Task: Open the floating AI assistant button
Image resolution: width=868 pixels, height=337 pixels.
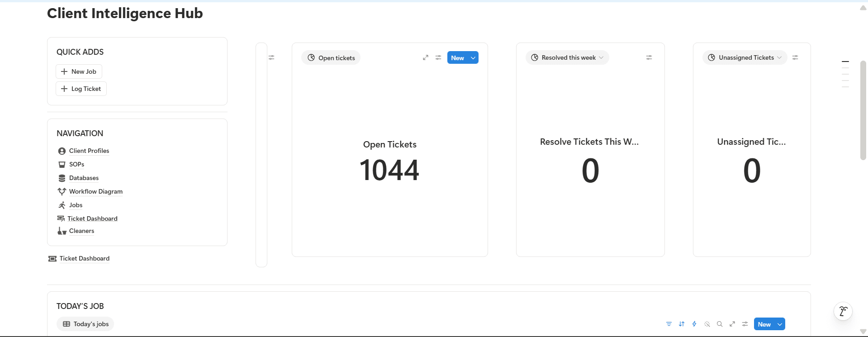Action: pos(843,311)
